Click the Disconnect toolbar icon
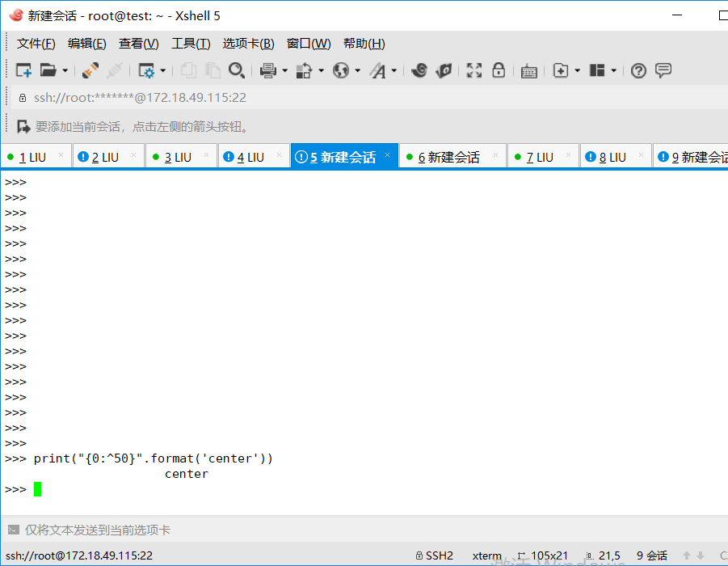The image size is (728, 566). point(115,70)
